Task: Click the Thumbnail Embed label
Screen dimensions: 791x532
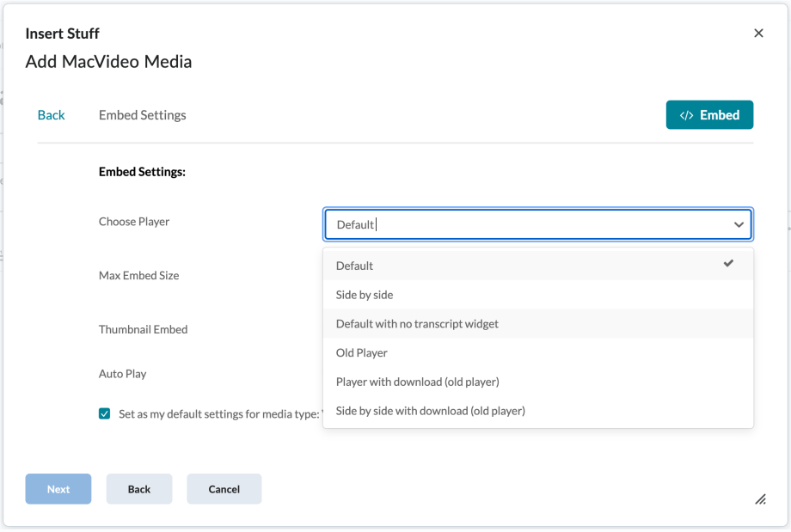Action: 144,329
